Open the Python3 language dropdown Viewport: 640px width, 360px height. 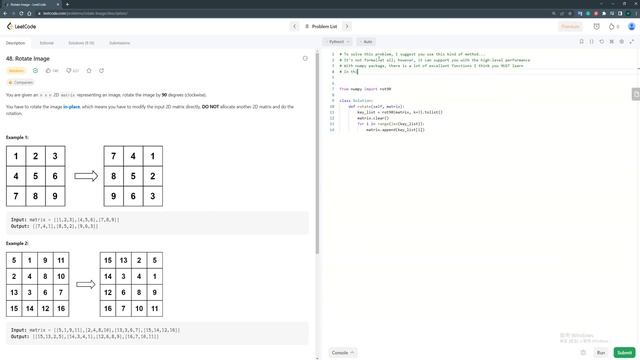338,42
